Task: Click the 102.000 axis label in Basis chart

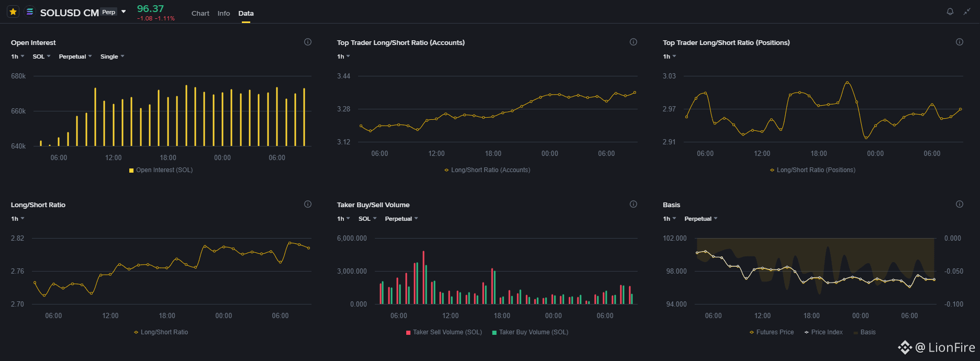Action: tap(675, 239)
